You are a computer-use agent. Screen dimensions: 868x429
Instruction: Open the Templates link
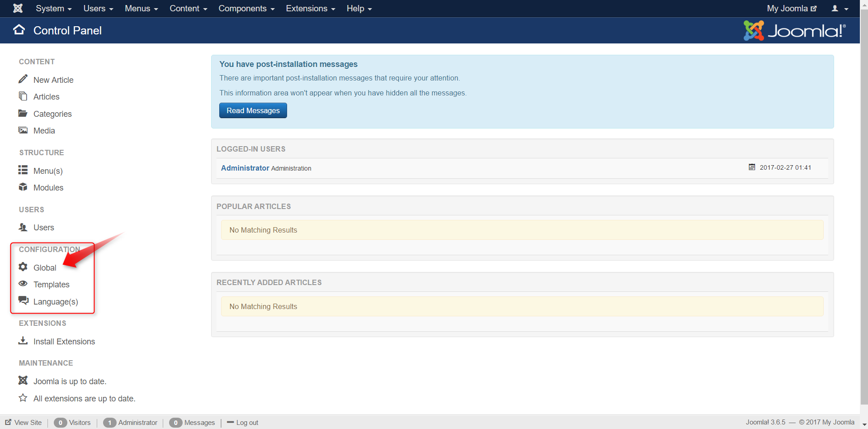(x=52, y=285)
